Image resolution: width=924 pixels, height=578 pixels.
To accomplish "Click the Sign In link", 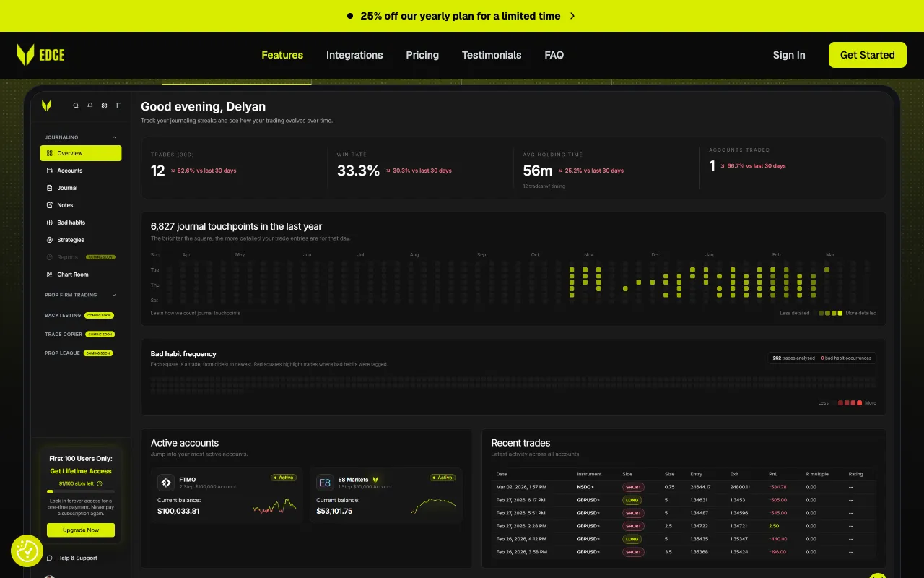I will (789, 55).
